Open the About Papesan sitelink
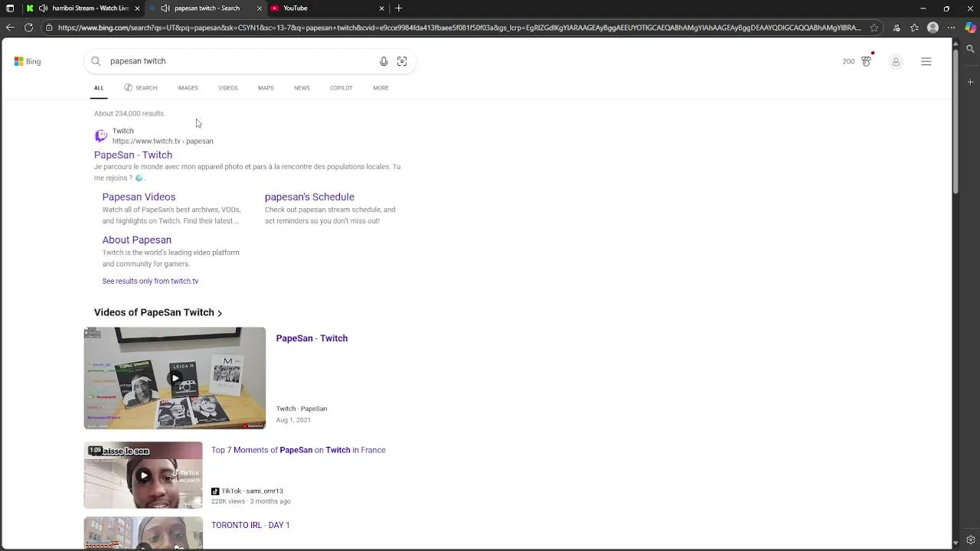Image resolution: width=980 pixels, height=551 pixels. [x=137, y=240]
